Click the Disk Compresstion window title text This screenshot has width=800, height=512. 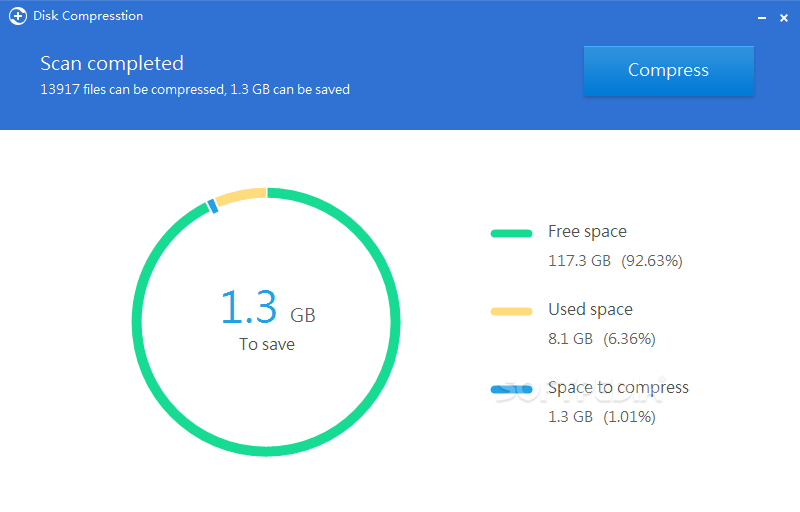pos(88,16)
